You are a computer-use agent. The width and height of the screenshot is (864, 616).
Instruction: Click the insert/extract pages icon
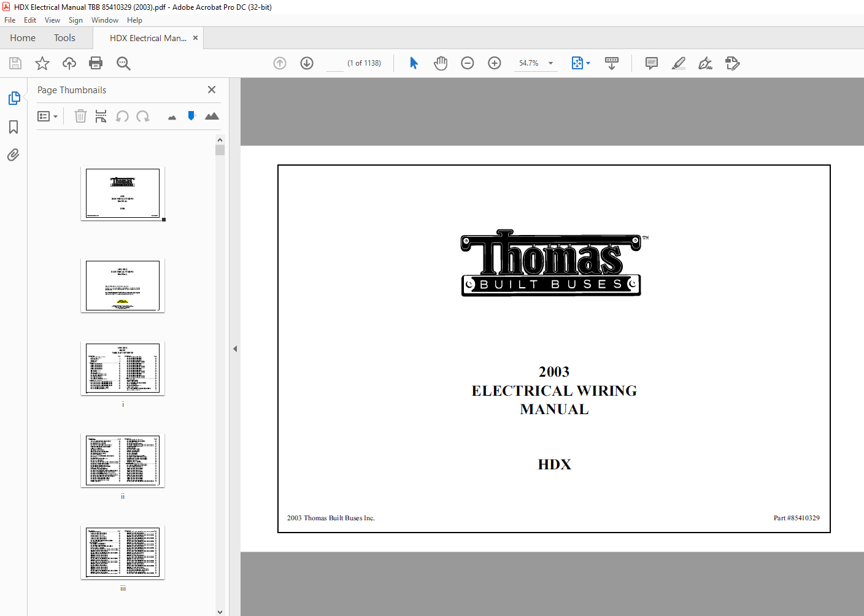[101, 116]
